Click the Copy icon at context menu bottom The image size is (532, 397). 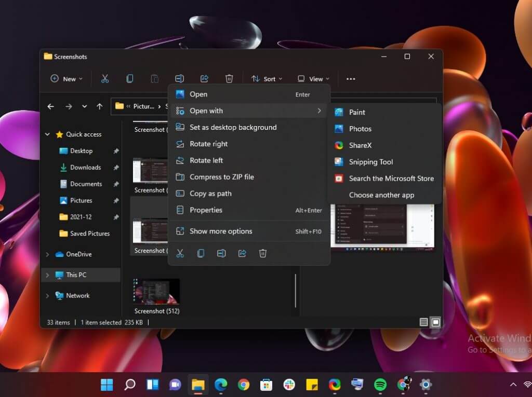coord(201,253)
